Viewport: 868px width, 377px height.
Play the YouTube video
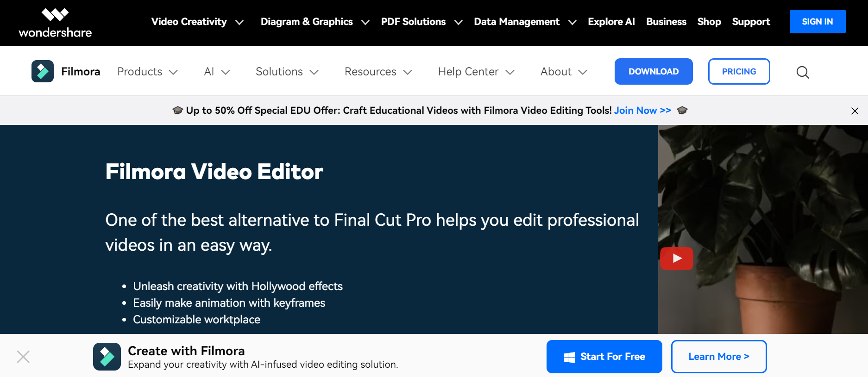click(677, 258)
